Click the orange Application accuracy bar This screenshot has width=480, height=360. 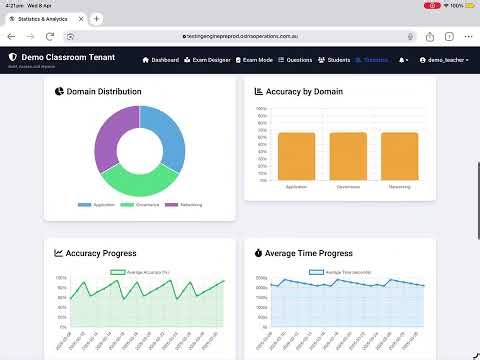(296, 156)
